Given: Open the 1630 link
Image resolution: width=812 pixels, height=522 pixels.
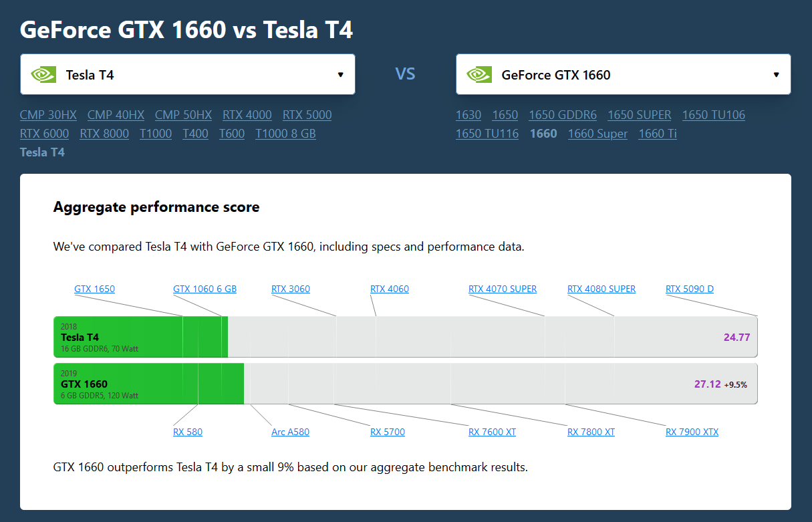Looking at the screenshot, I should point(468,115).
